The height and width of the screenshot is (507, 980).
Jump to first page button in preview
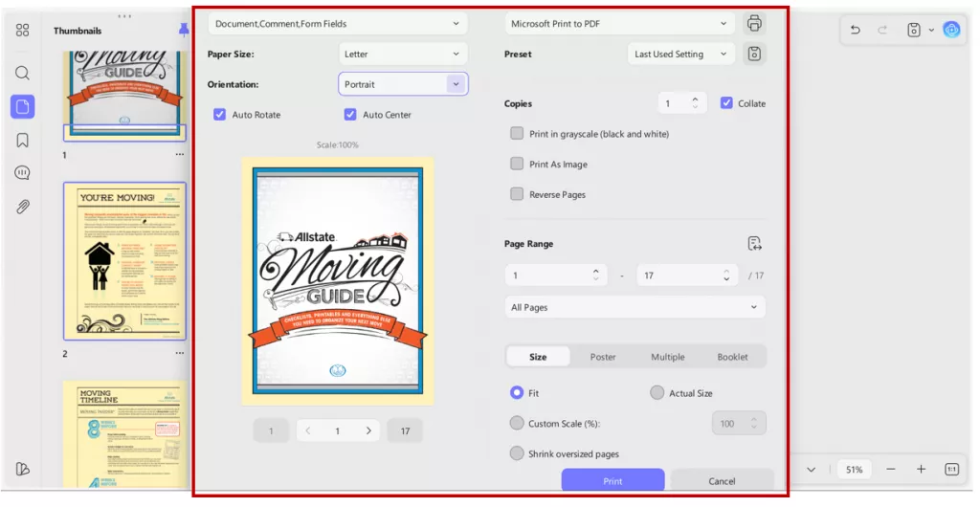click(271, 430)
